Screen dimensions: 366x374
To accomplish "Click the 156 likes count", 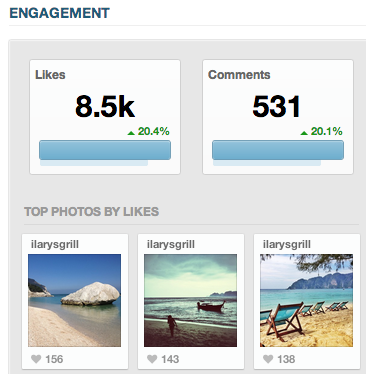I will tap(54, 359).
